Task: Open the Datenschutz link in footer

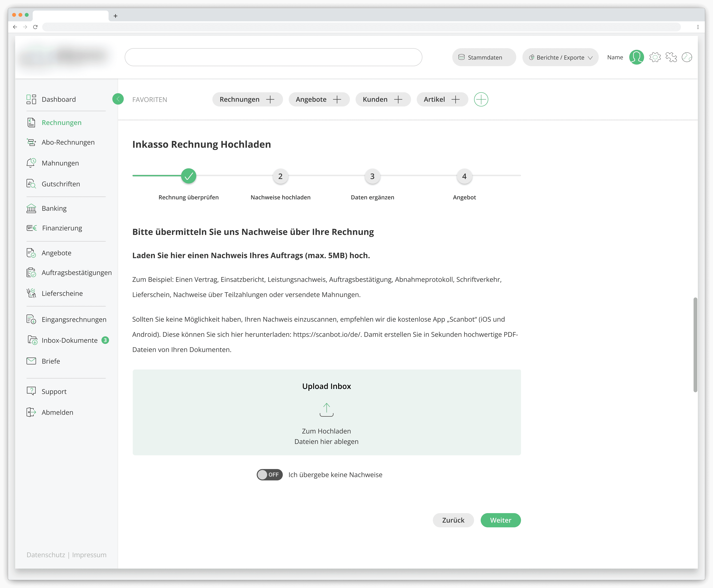Action: tap(46, 555)
